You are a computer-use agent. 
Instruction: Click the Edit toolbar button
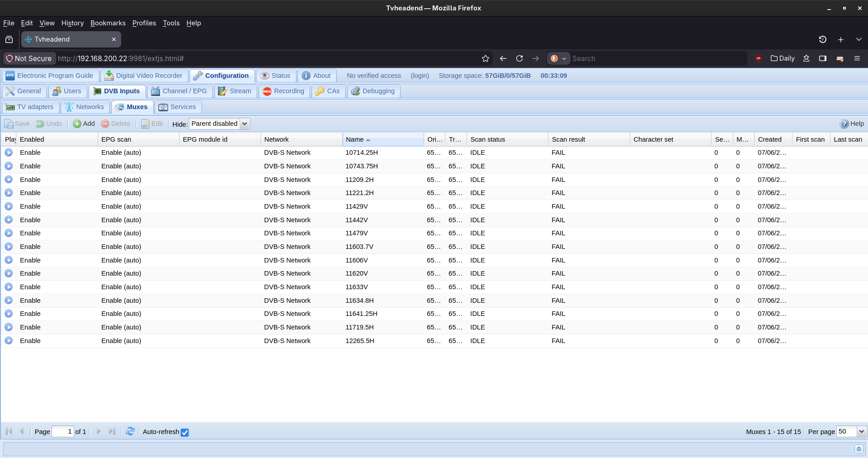[152, 124]
